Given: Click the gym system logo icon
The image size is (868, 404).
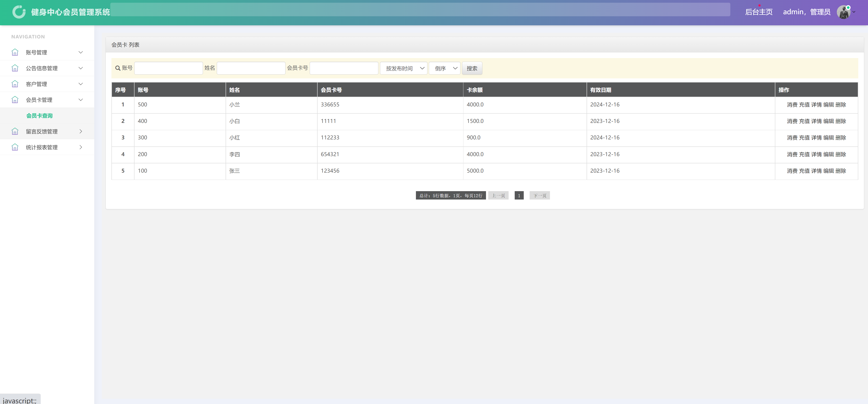Looking at the screenshot, I should pyautogui.click(x=19, y=12).
